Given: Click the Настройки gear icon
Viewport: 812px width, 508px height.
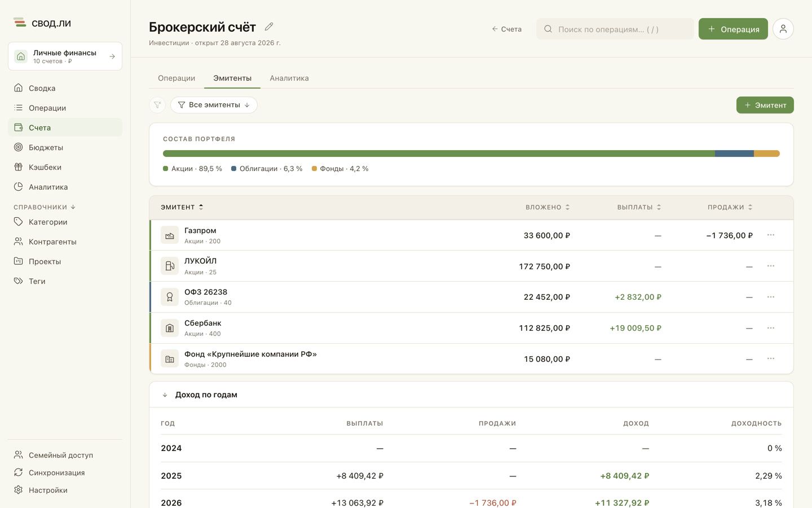Looking at the screenshot, I should [x=19, y=490].
